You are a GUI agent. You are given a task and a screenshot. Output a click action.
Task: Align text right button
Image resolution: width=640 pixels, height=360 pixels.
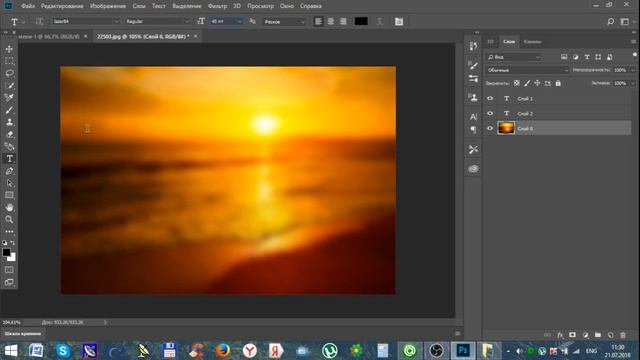point(343,22)
